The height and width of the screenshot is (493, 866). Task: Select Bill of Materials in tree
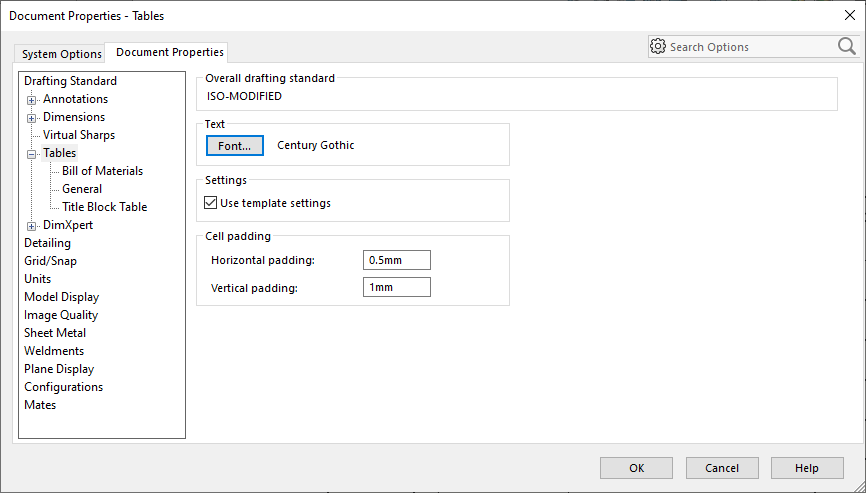pyautogui.click(x=102, y=171)
